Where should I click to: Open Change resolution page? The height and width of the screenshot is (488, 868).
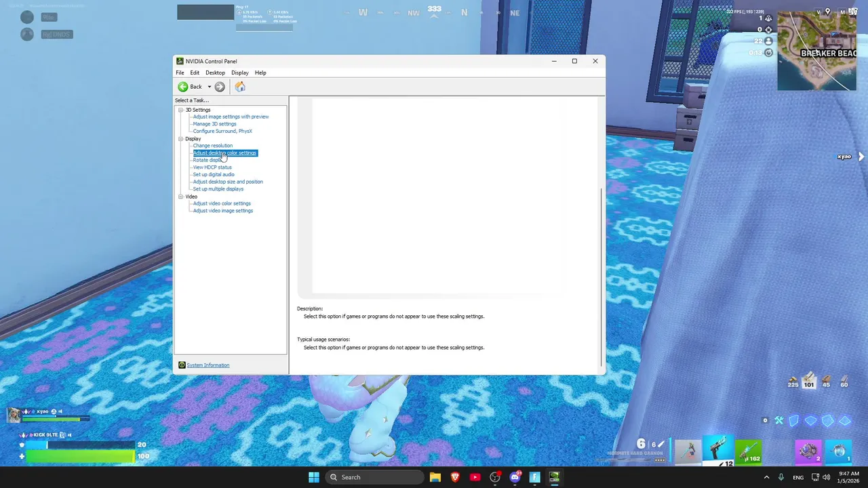[212, 146]
